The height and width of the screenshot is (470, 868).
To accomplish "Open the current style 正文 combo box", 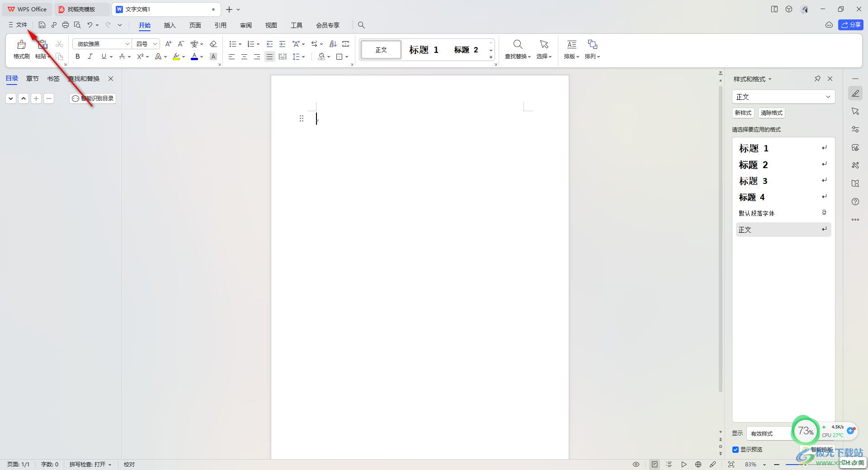I will coord(783,97).
